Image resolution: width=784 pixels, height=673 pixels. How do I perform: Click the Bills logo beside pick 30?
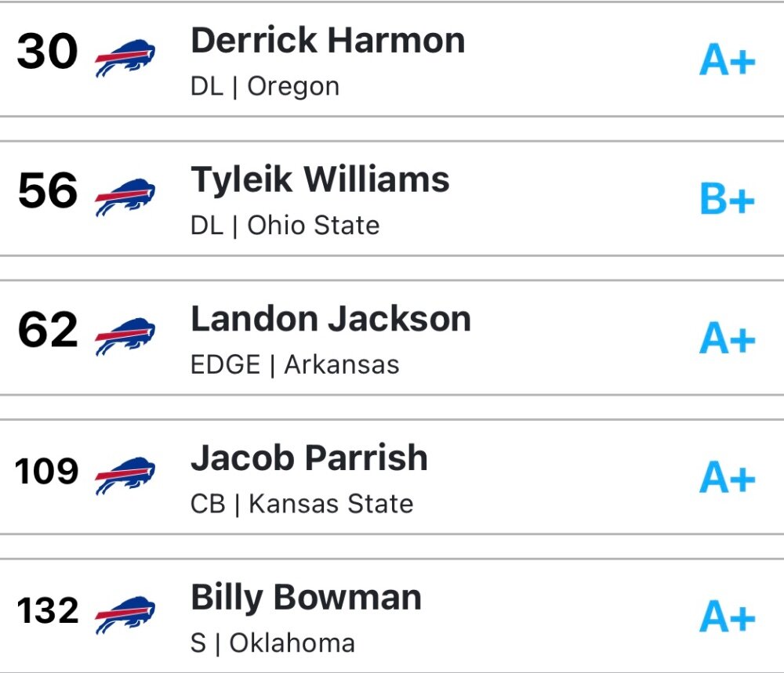pos(125,58)
